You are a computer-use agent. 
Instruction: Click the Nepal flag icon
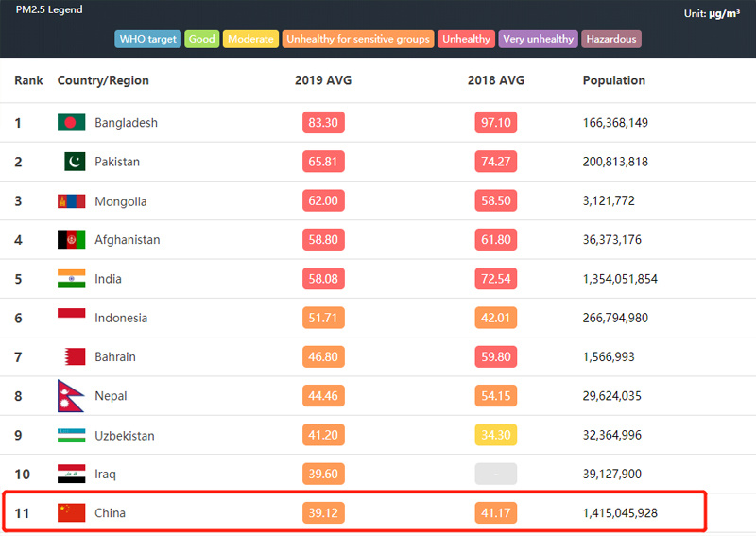(x=70, y=395)
